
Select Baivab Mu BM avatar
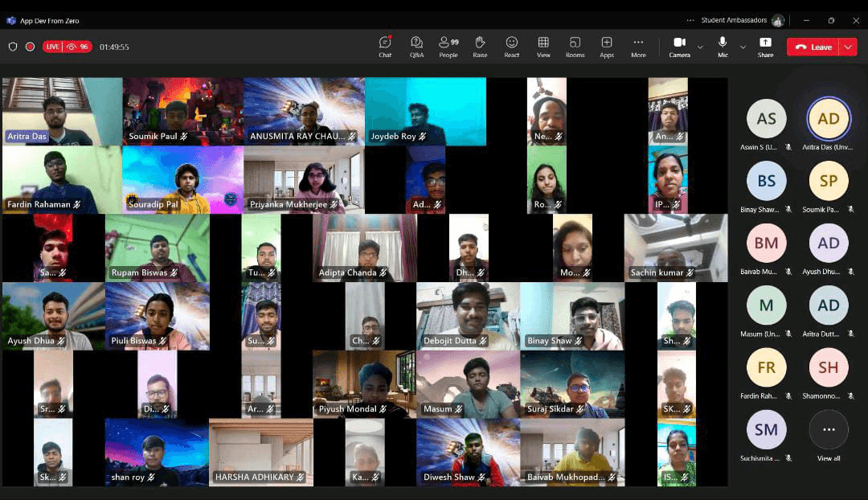pos(766,243)
